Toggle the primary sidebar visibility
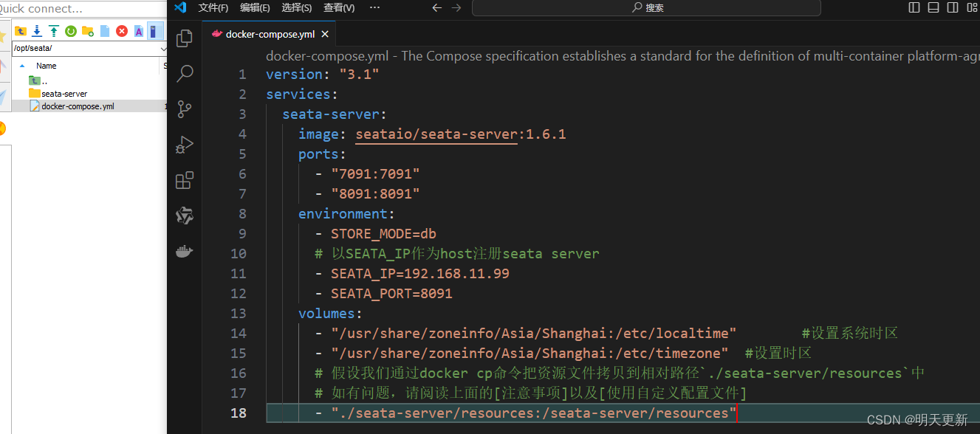980x434 pixels. tap(914, 7)
